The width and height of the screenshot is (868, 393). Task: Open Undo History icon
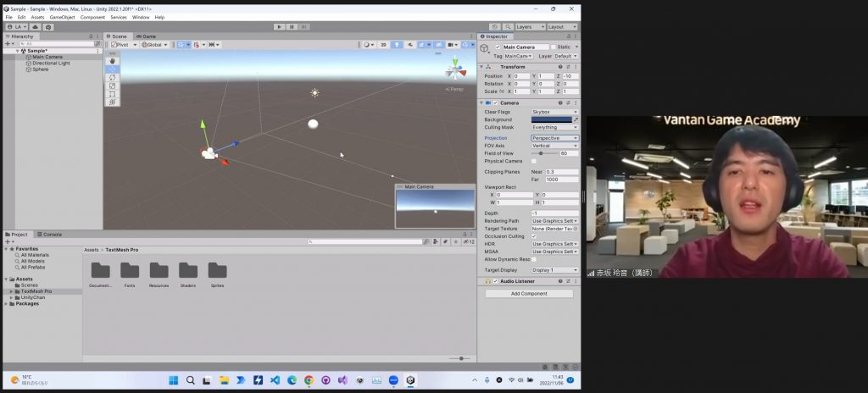(495, 26)
